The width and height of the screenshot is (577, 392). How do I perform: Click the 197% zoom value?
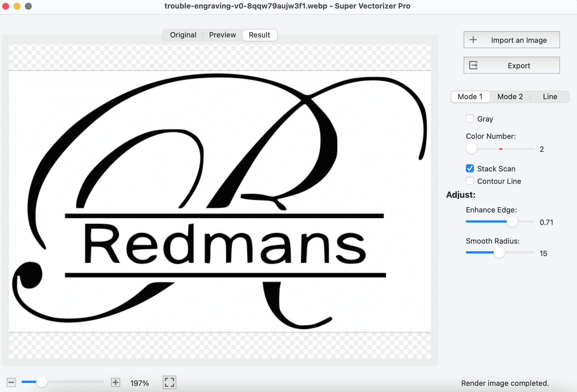click(x=139, y=383)
